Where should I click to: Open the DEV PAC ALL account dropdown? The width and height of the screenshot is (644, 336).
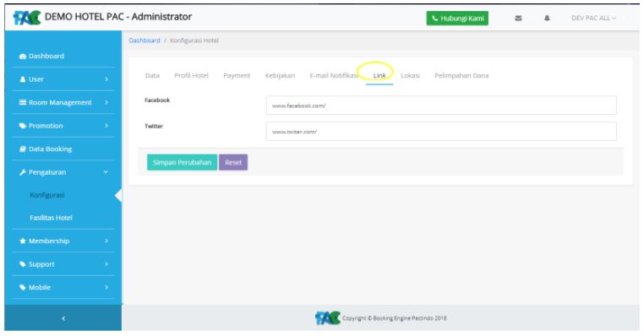pos(593,18)
